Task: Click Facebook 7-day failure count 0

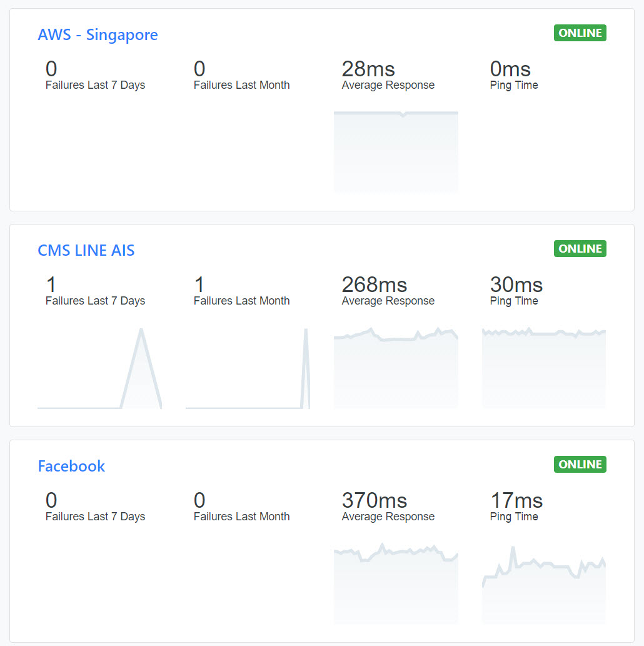Action: [51, 500]
